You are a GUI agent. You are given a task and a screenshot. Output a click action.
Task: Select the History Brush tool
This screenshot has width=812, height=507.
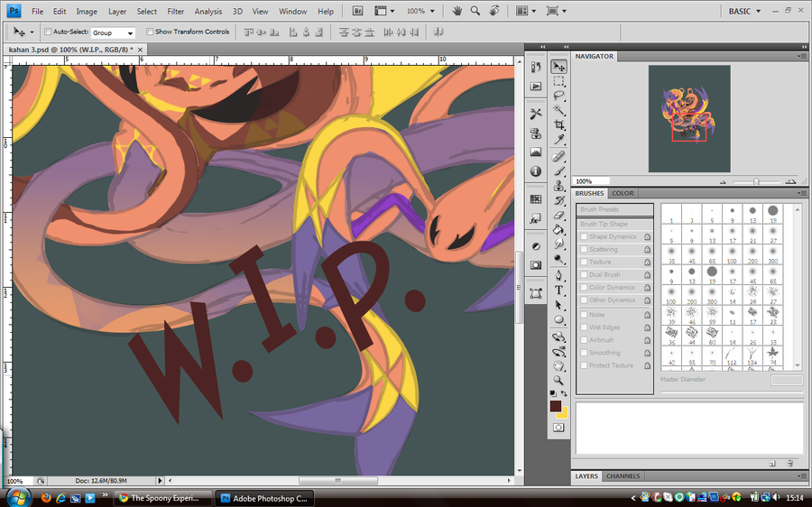pyautogui.click(x=558, y=200)
